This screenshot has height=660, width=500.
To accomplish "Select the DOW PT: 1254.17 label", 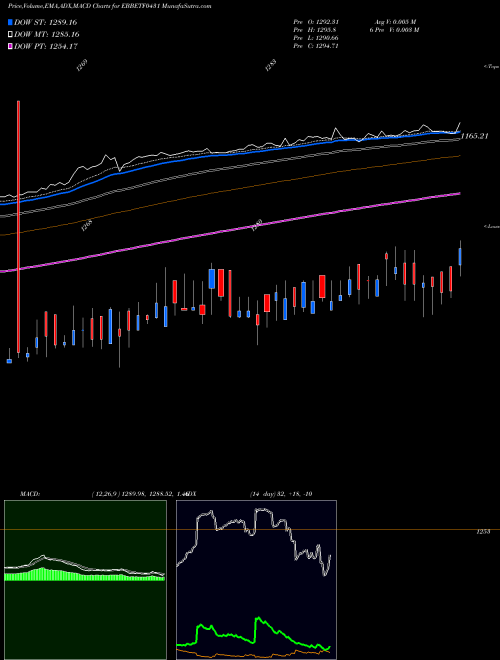I will point(46,46).
